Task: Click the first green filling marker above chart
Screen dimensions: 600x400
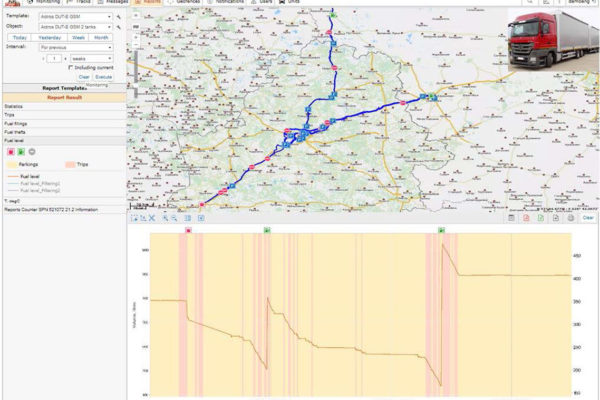Action: (x=267, y=230)
